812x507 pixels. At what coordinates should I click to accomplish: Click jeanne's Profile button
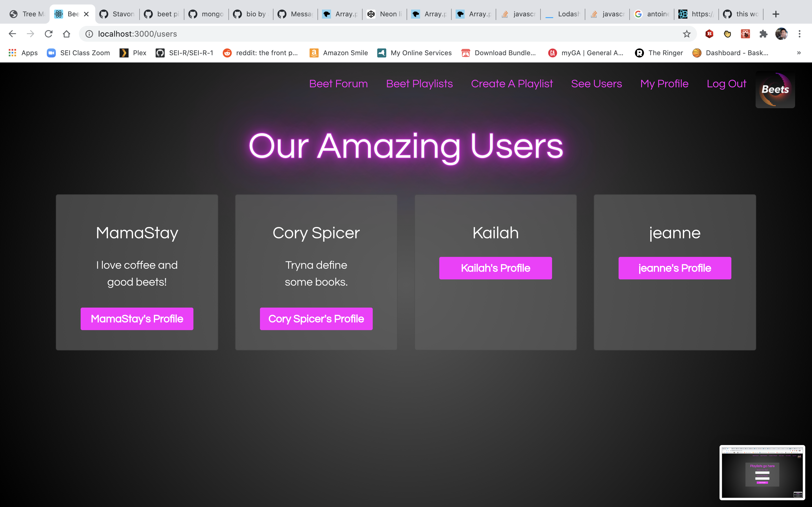[x=674, y=268]
